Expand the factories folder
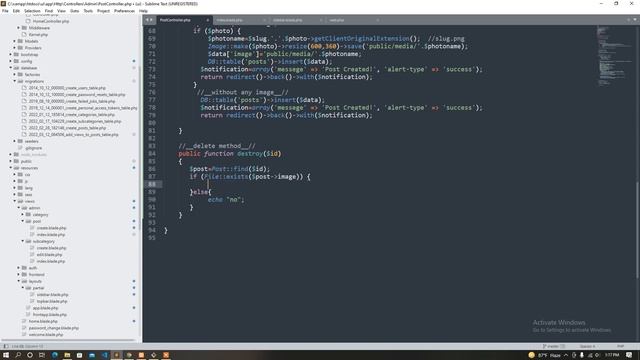 click(x=14, y=74)
